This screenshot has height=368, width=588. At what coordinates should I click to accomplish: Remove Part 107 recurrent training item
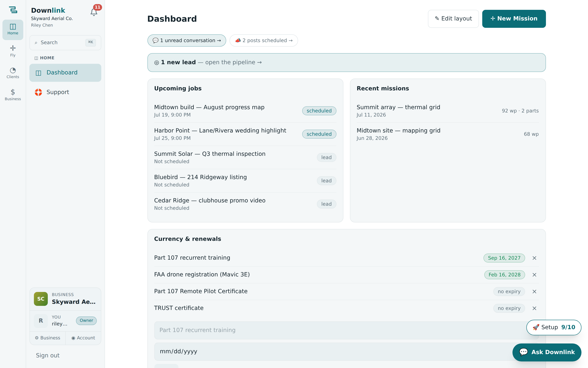pos(534,258)
